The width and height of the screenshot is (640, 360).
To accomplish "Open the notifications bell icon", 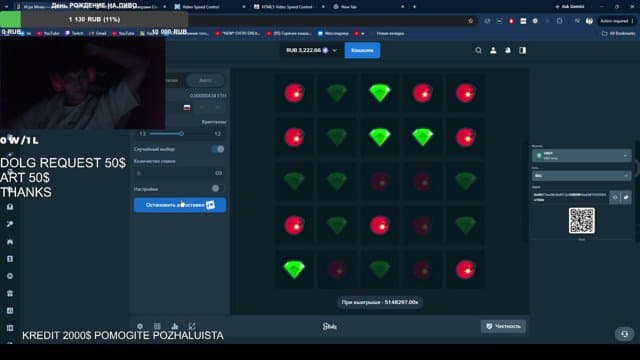I will point(508,50).
